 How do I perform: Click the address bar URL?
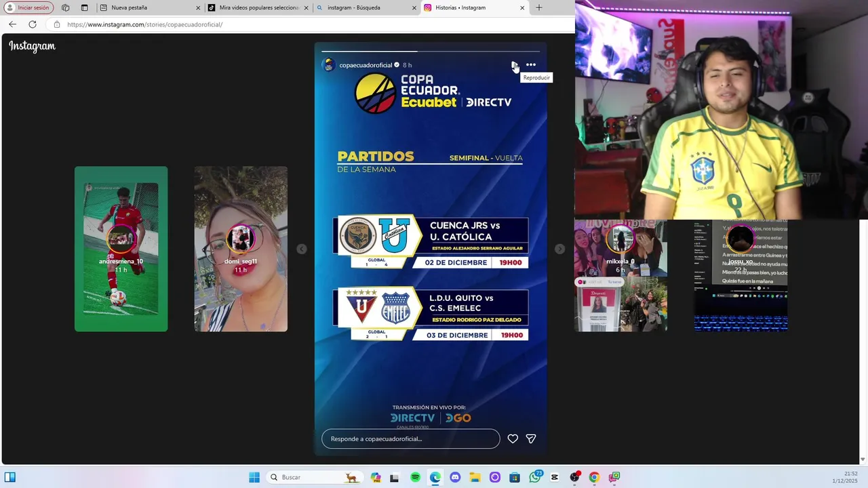pos(145,24)
